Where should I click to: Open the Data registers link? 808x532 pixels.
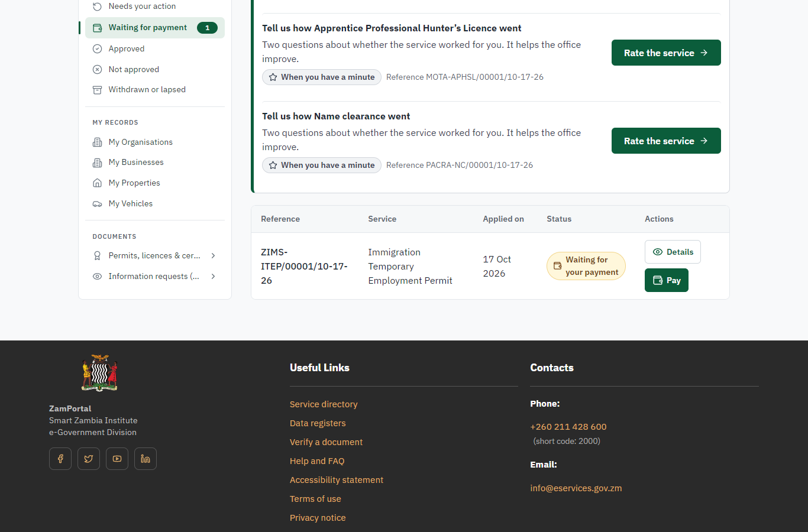[318, 423]
